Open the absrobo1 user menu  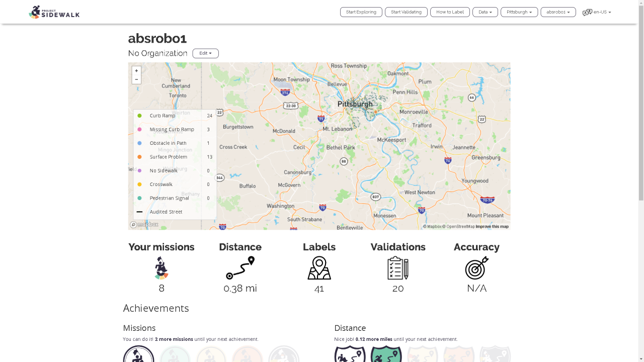point(558,12)
